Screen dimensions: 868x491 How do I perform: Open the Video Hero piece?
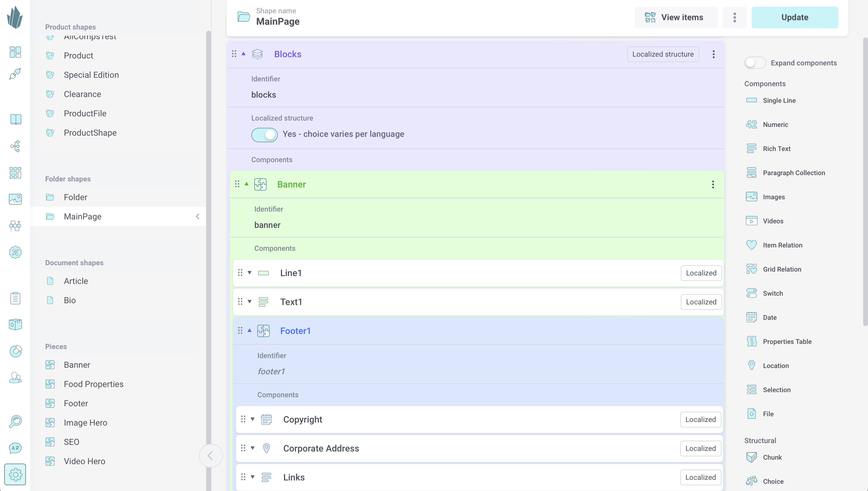coord(118,461)
